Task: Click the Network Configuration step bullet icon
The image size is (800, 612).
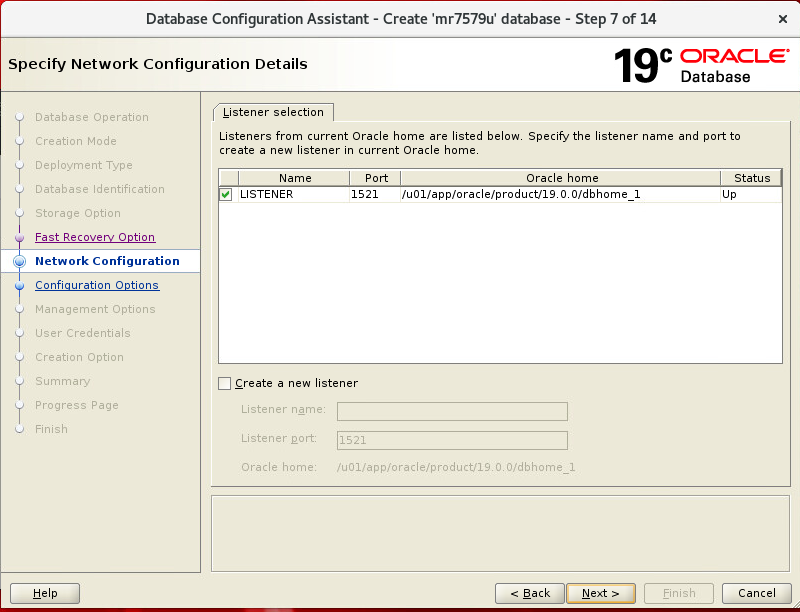Action: click(x=19, y=261)
